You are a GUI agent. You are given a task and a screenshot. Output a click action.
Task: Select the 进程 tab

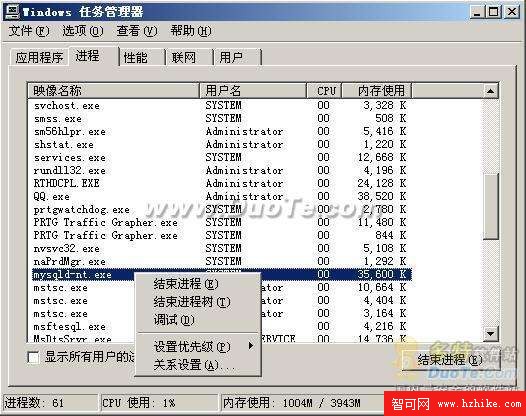pyautogui.click(x=93, y=56)
